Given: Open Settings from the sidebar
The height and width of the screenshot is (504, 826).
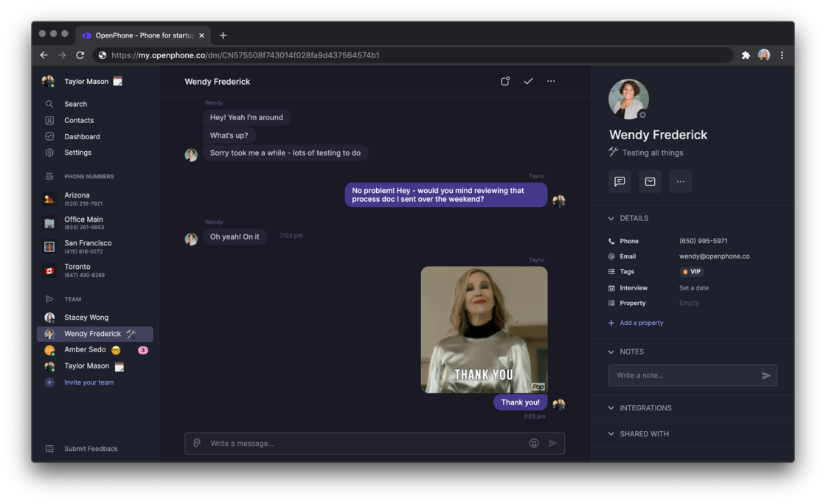Looking at the screenshot, I should coord(77,153).
